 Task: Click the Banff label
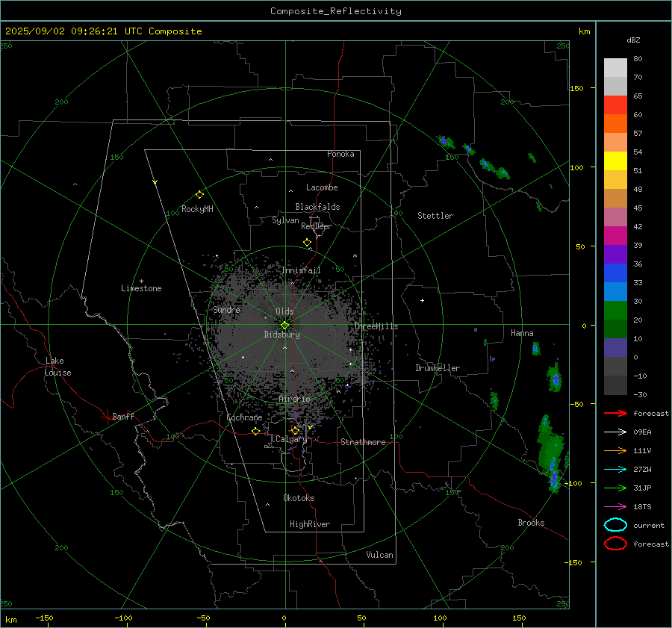point(123,416)
